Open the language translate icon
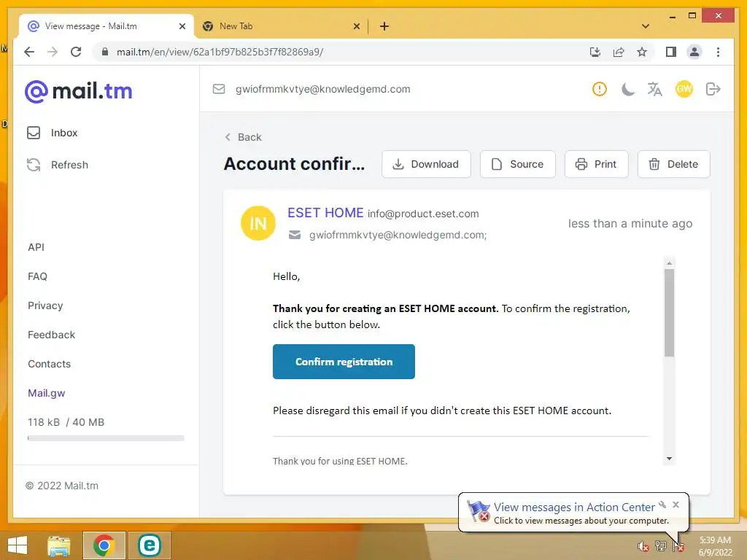The image size is (747, 560). pyautogui.click(x=654, y=89)
